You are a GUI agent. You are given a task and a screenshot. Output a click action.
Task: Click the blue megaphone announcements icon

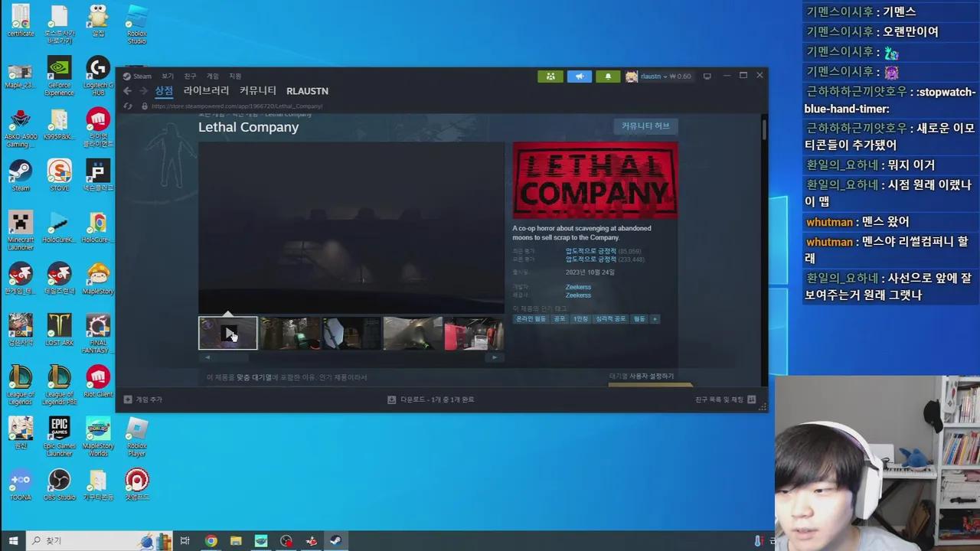580,76
